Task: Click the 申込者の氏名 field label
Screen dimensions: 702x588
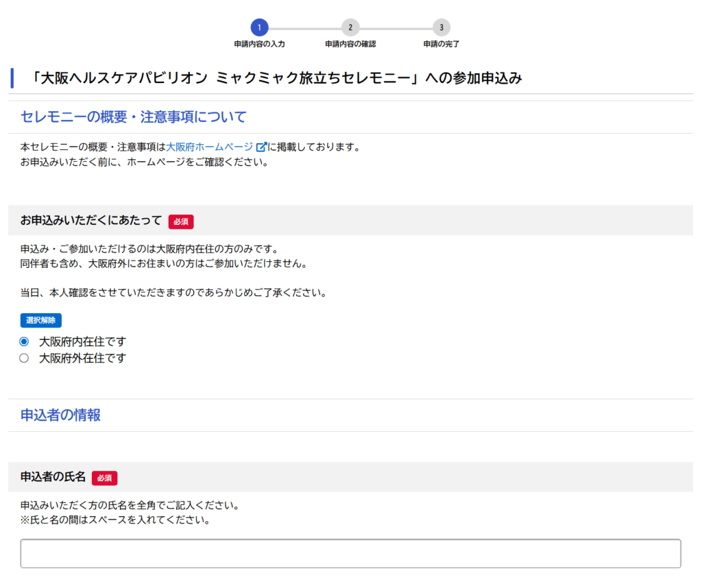Action: tap(53, 477)
